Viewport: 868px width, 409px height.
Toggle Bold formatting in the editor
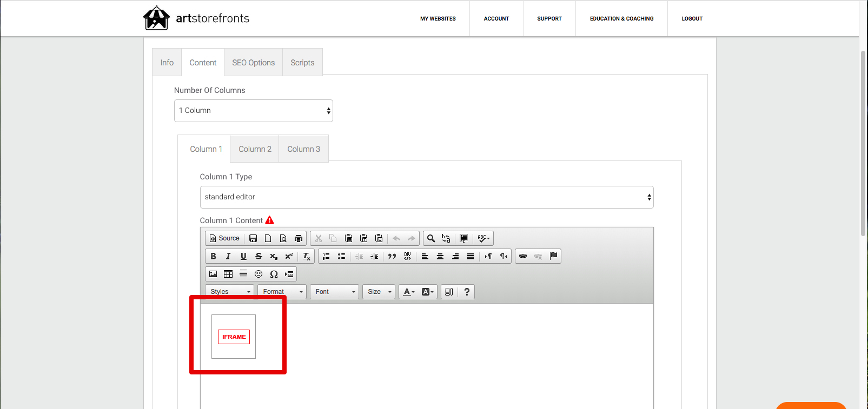(x=213, y=256)
